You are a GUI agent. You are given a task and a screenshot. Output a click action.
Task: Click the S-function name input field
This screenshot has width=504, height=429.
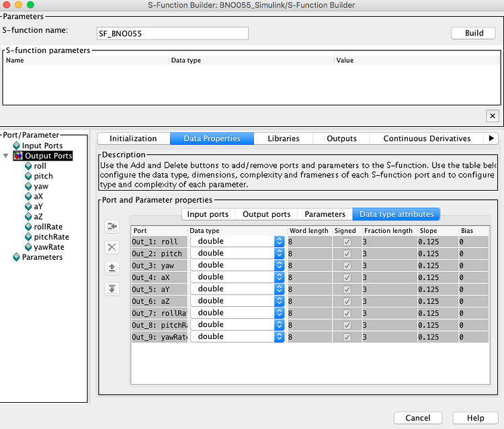(173, 34)
